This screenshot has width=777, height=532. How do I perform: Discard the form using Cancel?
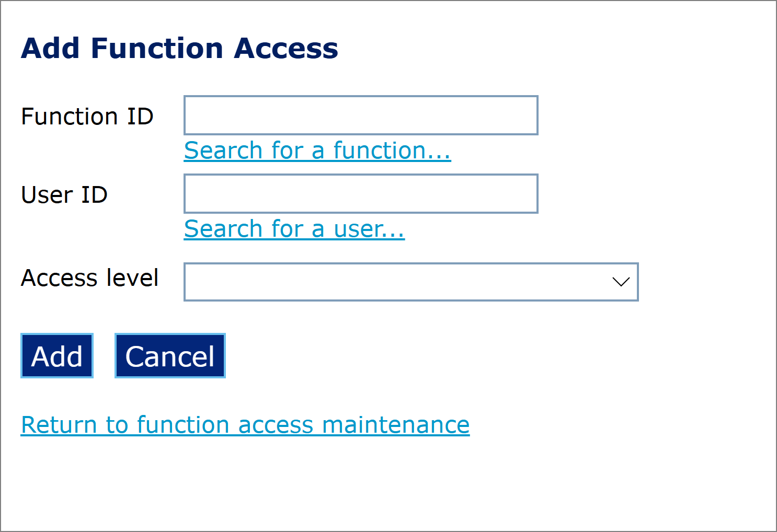pos(170,356)
